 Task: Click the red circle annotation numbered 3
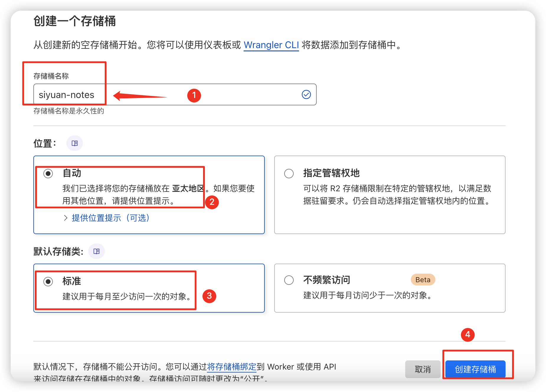click(209, 296)
